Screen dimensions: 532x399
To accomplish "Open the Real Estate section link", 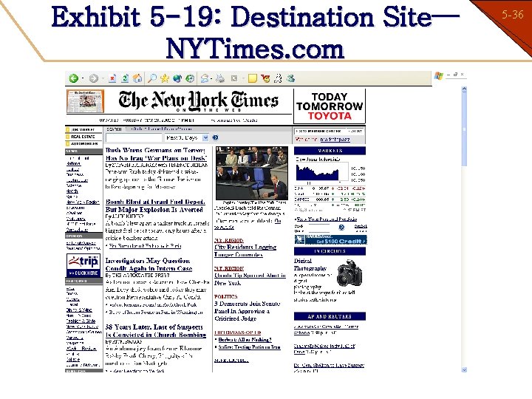I will (x=83, y=137).
